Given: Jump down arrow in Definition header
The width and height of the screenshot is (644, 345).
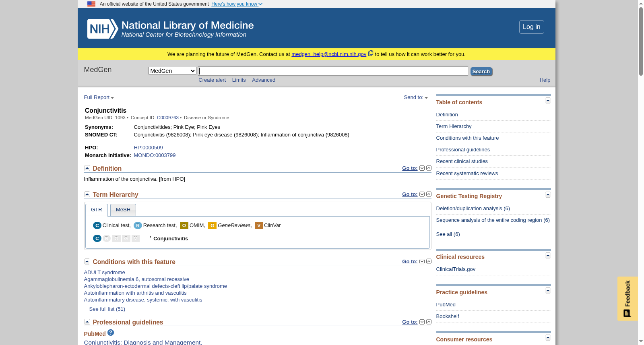Looking at the screenshot, I should (x=422, y=168).
